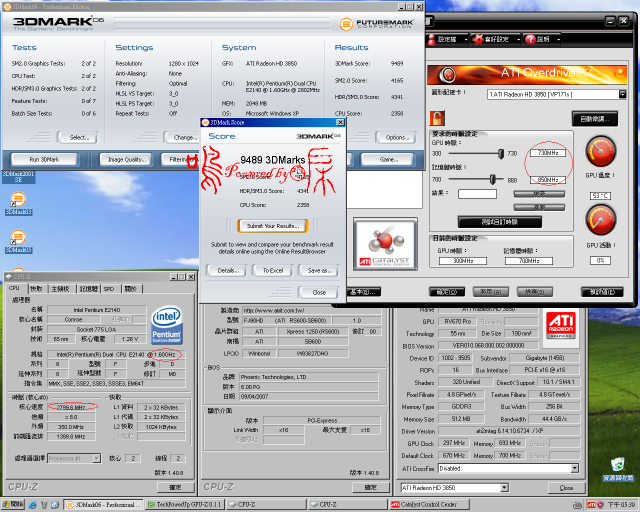Switch to the SPD tab in CPU-Z

109,289
